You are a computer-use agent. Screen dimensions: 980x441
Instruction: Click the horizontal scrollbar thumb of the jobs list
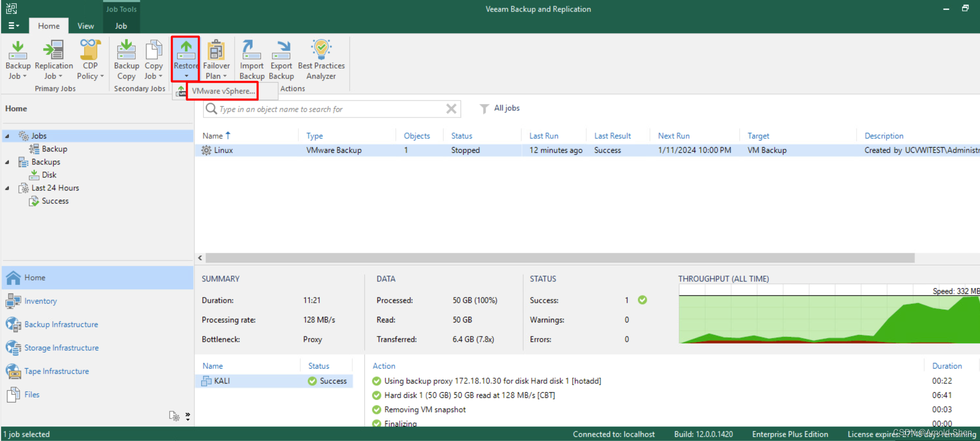coord(560,258)
